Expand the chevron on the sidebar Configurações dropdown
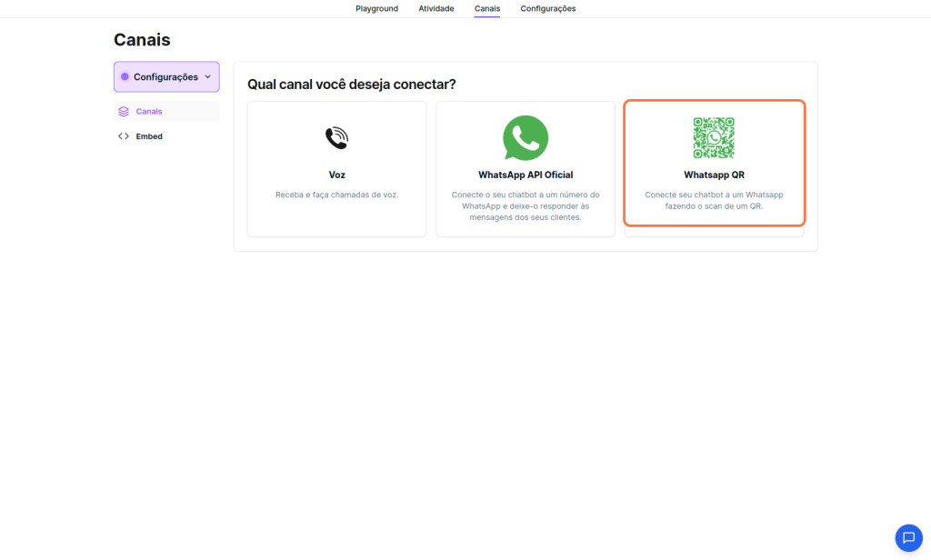Viewport: 931px width, 560px height. [207, 77]
